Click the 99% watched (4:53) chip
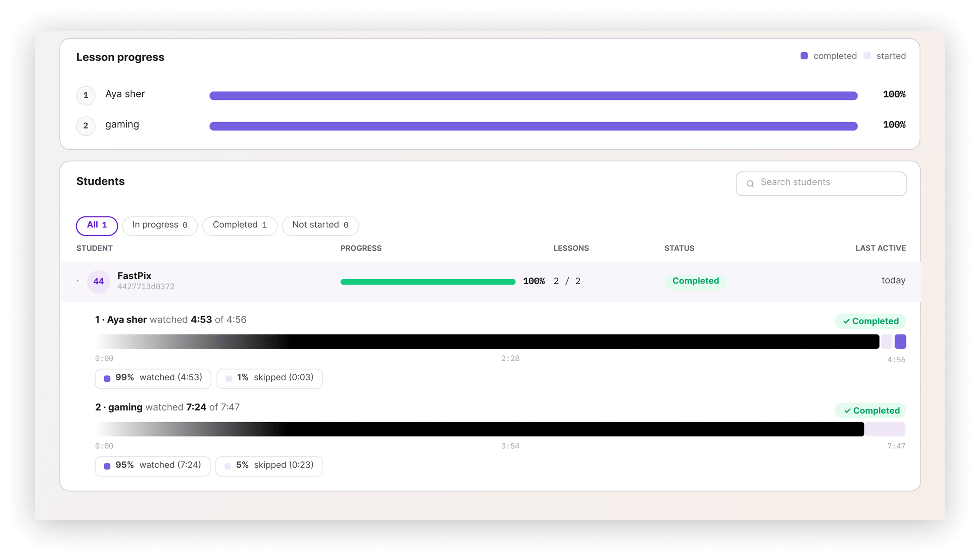 click(153, 378)
